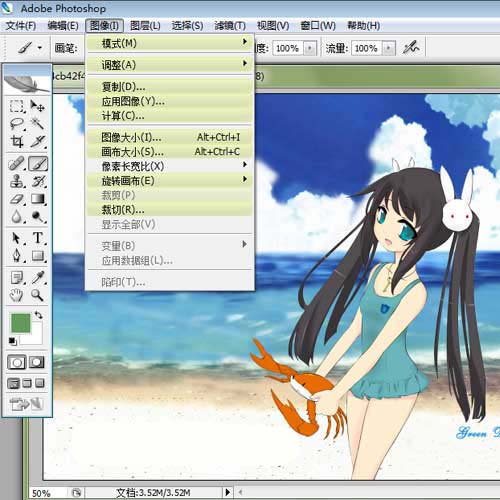Select the Dodge tool
Viewport: 500px width, 500px height.
click(x=38, y=217)
